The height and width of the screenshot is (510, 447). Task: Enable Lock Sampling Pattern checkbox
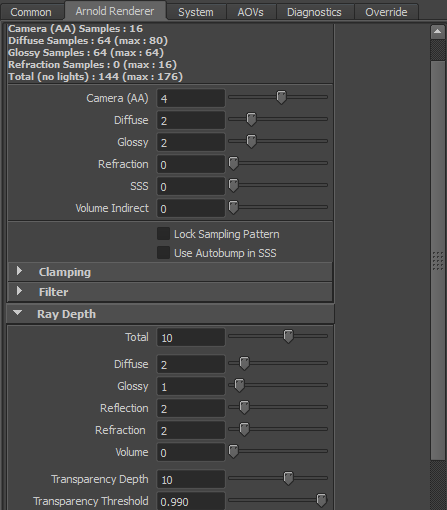pyautogui.click(x=163, y=234)
